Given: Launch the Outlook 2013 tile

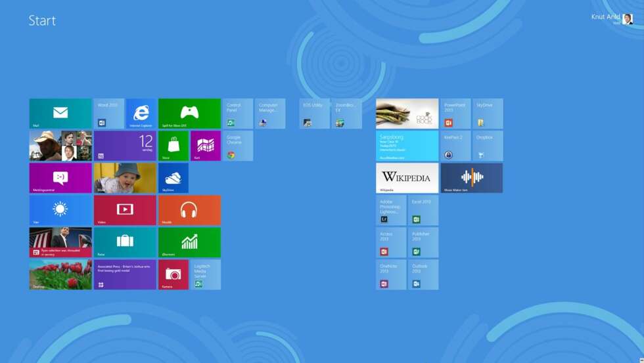Looking at the screenshot, I should [423, 274].
